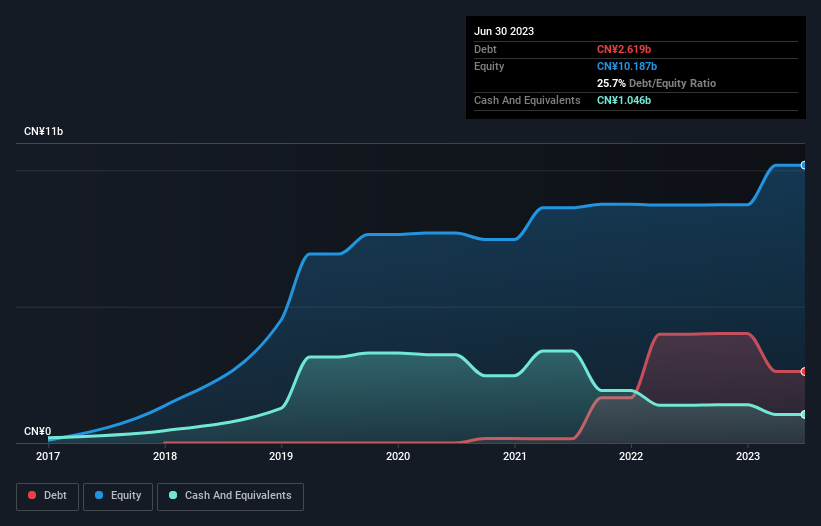Click the 2017 x-axis label

coord(48,456)
